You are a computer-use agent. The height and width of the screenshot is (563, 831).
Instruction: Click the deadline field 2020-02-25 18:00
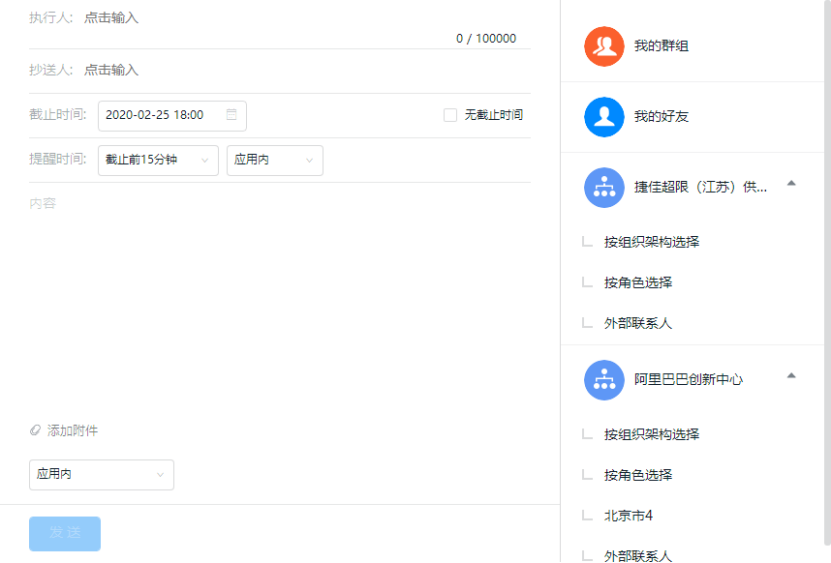[172, 116]
